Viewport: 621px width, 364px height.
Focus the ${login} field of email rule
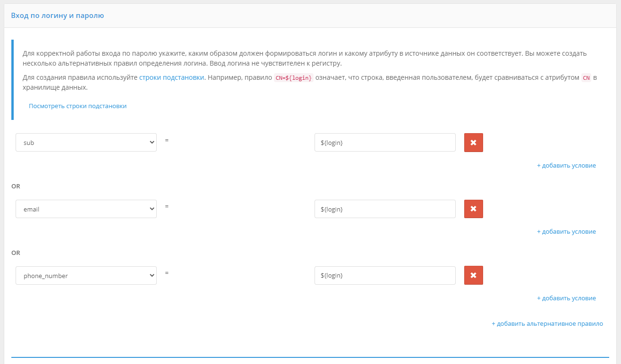[384, 209]
